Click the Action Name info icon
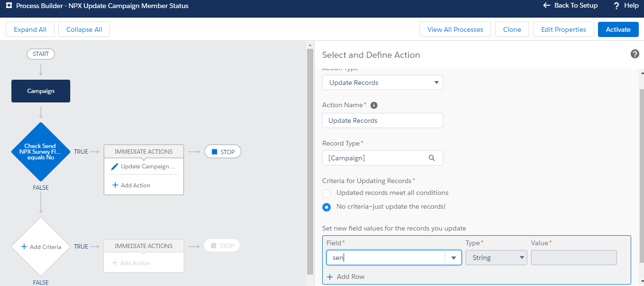 tap(373, 105)
